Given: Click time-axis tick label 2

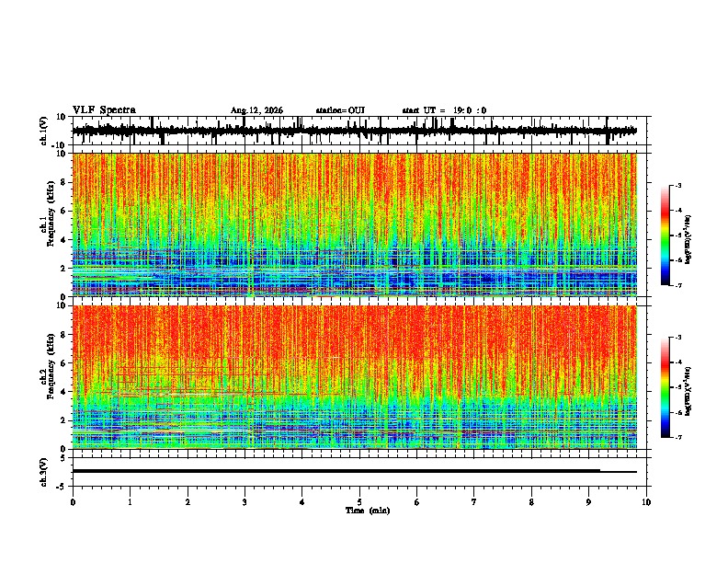Looking at the screenshot, I should 188,502.
